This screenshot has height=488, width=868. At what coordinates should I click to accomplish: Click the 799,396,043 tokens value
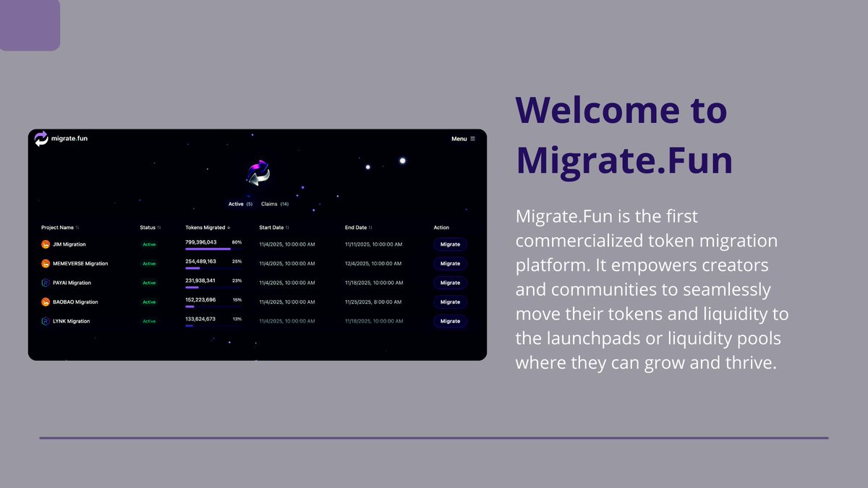click(x=201, y=242)
